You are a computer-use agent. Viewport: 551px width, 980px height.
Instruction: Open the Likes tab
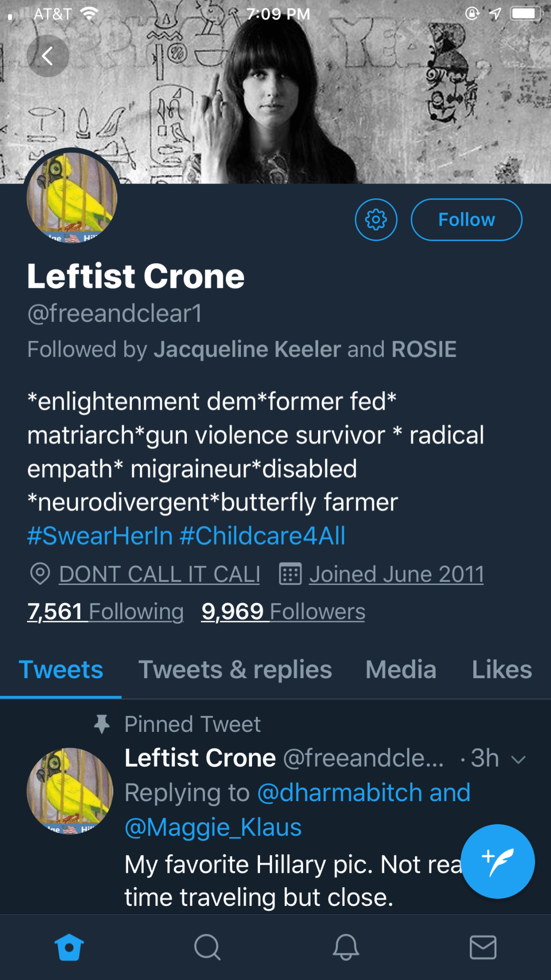click(501, 670)
